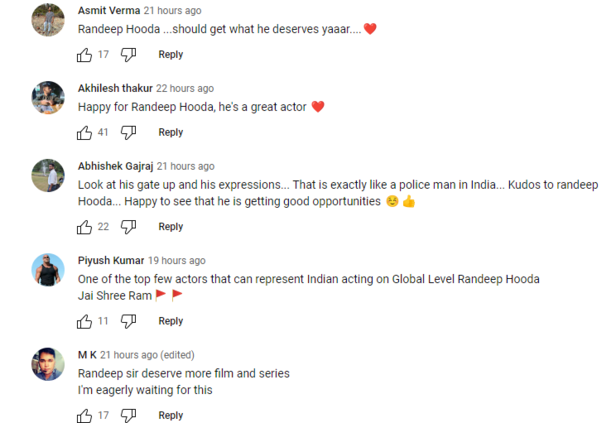Like Asmit Verma's comment
The height and width of the screenshot is (423, 616).
84,55
